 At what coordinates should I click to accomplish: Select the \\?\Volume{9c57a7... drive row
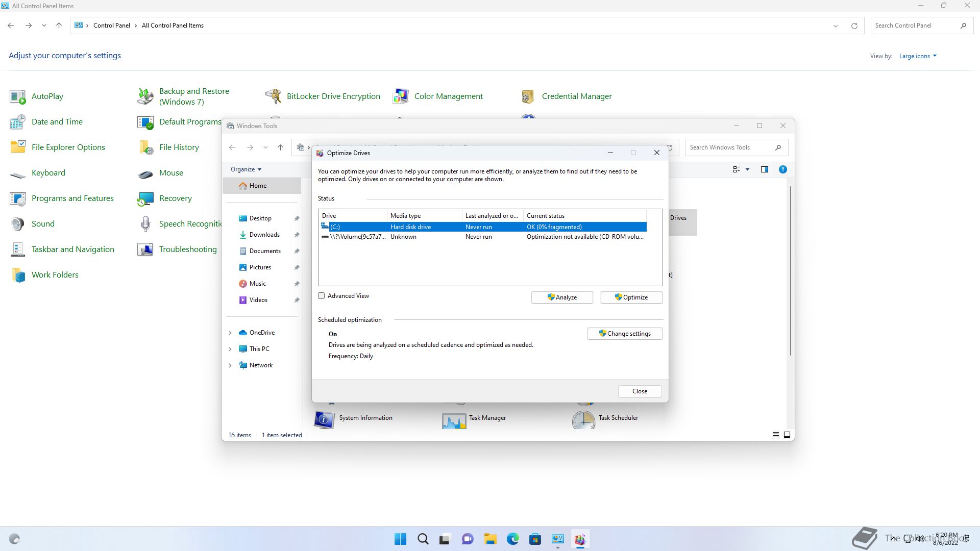coord(482,237)
